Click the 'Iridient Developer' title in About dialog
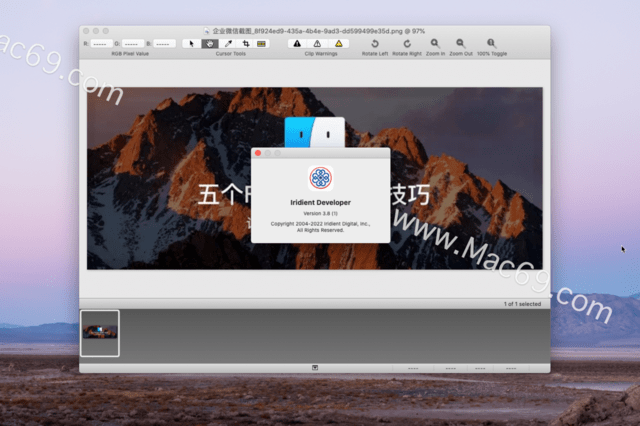This screenshot has width=640, height=426. pos(320,202)
